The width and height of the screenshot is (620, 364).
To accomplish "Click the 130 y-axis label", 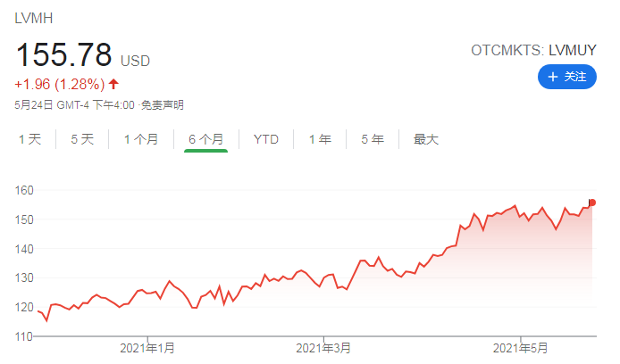I will click(x=24, y=278).
